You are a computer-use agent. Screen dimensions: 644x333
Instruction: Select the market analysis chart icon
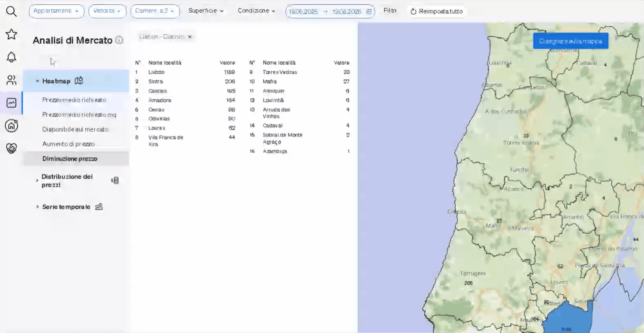[x=11, y=103]
